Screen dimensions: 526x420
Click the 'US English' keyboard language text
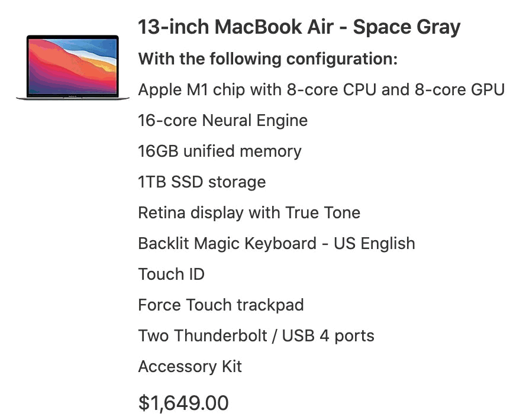375,244
